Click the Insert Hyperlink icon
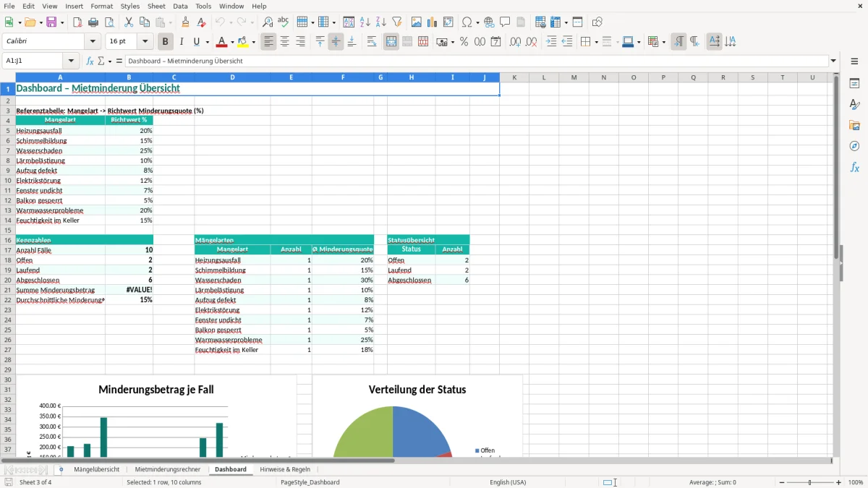This screenshot has width=868, height=488. tap(490, 22)
